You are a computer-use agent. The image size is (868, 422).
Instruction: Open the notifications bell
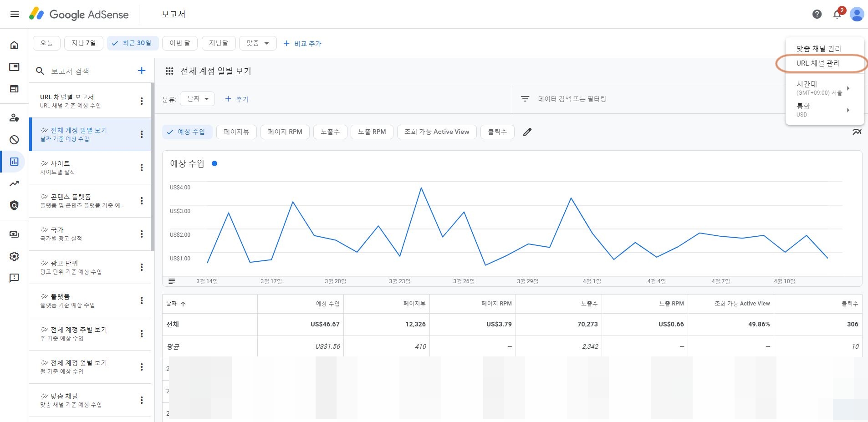pyautogui.click(x=837, y=14)
